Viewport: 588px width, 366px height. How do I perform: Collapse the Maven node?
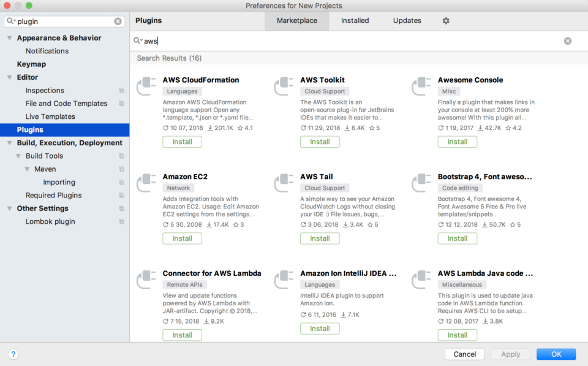tap(27, 169)
